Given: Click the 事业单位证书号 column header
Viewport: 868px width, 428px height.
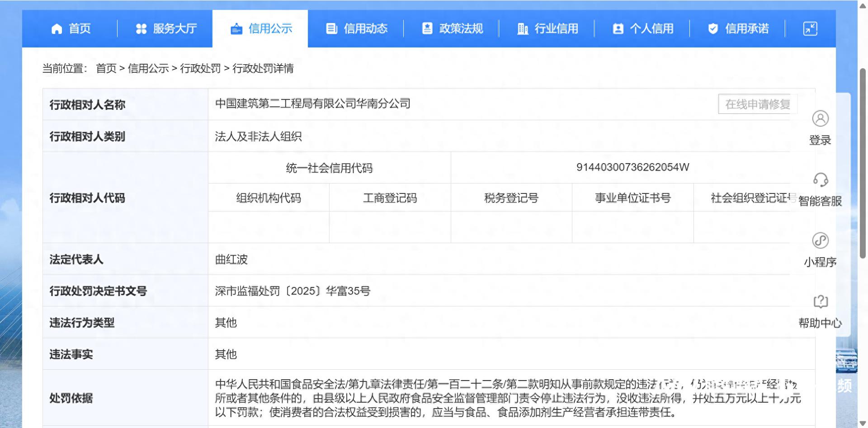Looking at the screenshot, I should coord(633,198).
